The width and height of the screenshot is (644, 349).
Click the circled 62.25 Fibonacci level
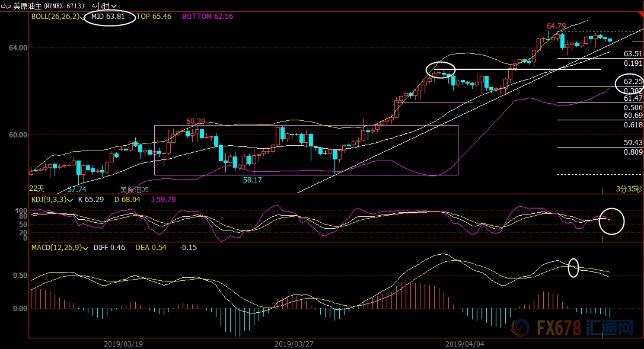point(633,82)
